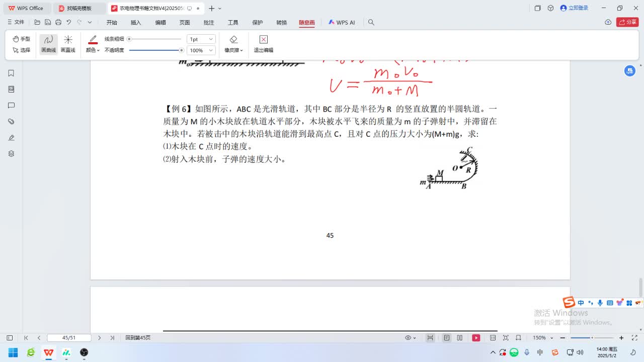The height and width of the screenshot is (362, 644).
Task: Activate the 画曲线 curve drawing tool
Action: pyautogui.click(x=49, y=44)
